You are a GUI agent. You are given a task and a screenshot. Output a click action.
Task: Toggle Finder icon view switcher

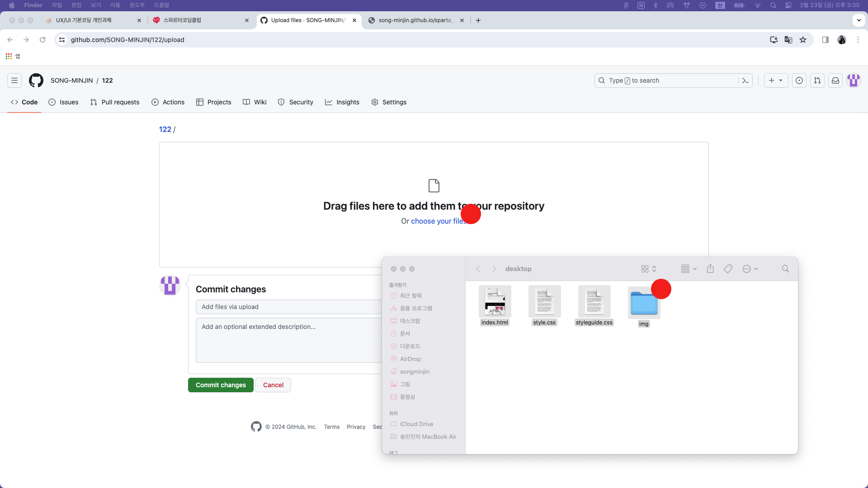(x=648, y=269)
